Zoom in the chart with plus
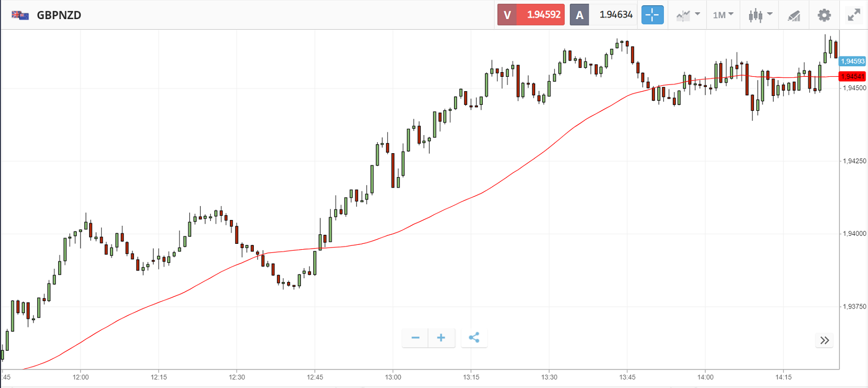This screenshot has height=388, width=868. click(441, 338)
